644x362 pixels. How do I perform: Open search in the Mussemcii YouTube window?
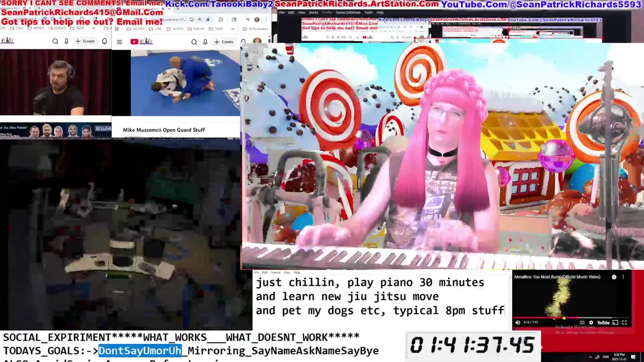pos(194,42)
